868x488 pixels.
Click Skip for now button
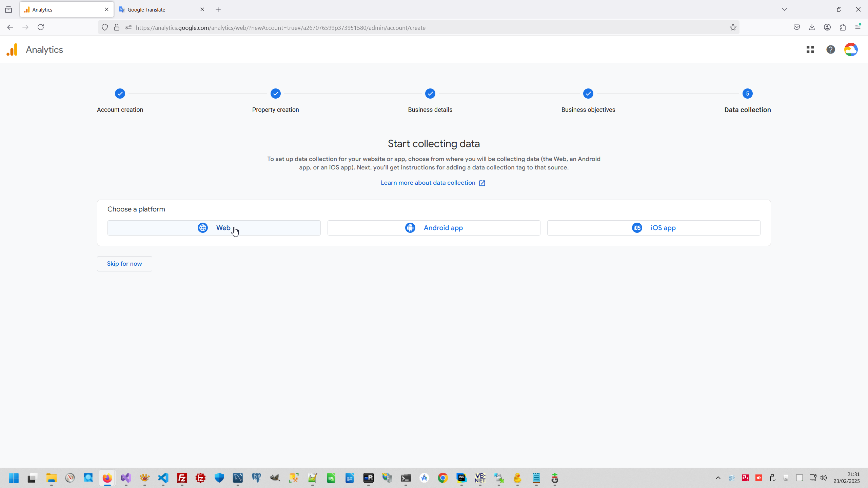pos(124,264)
